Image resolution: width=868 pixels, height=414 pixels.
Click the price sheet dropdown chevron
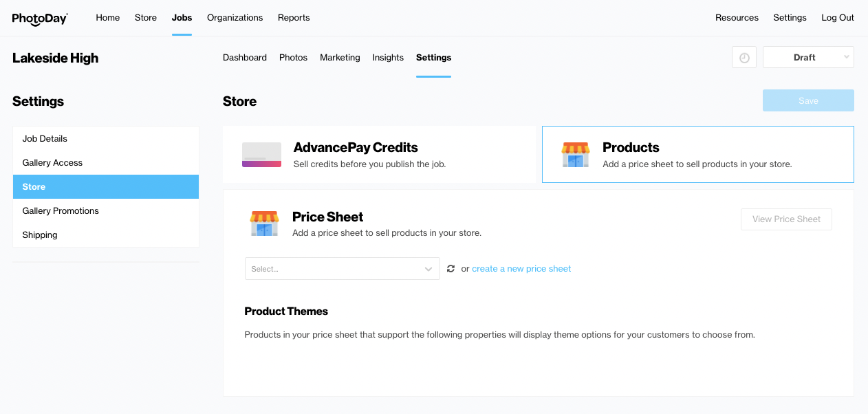pyautogui.click(x=428, y=269)
